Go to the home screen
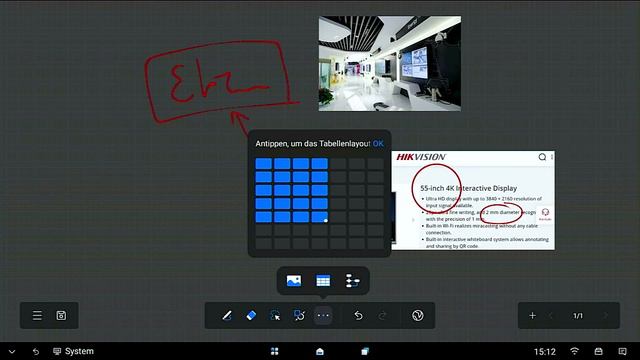The height and width of the screenshot is (360, 640). 320,351
